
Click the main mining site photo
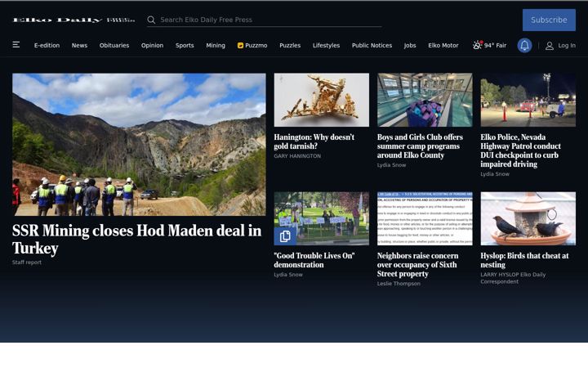tap(139, 145)
